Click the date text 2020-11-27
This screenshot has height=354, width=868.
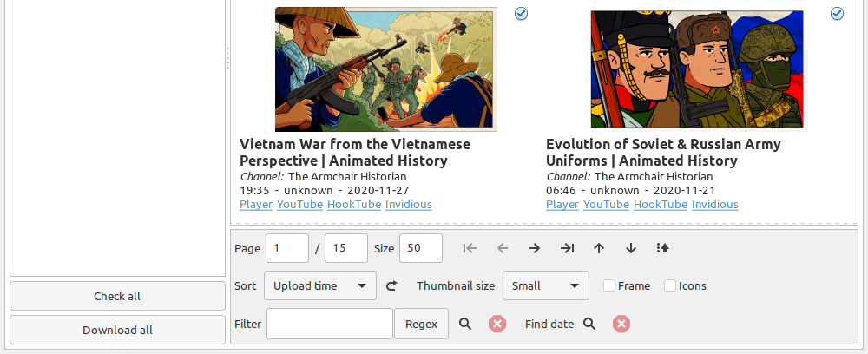tap(378, 191)
